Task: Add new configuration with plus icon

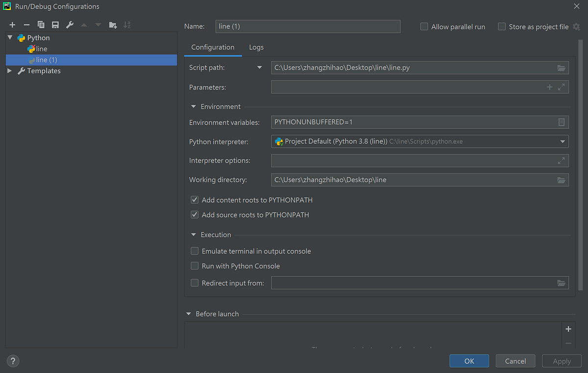Action: pyautogui.click(x=12, y=25)
